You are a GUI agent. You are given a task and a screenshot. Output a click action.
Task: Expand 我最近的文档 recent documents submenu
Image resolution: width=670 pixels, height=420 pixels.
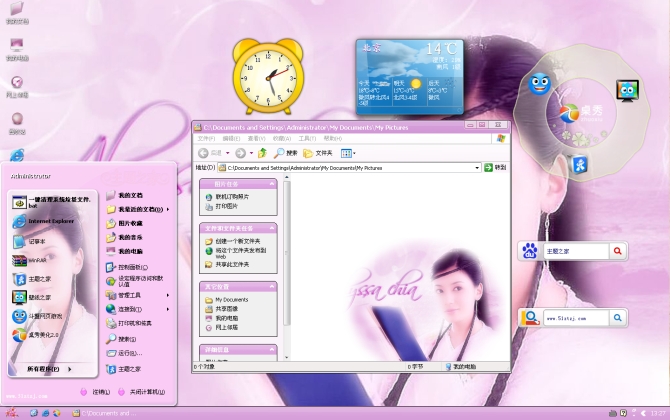pos(137,209)
